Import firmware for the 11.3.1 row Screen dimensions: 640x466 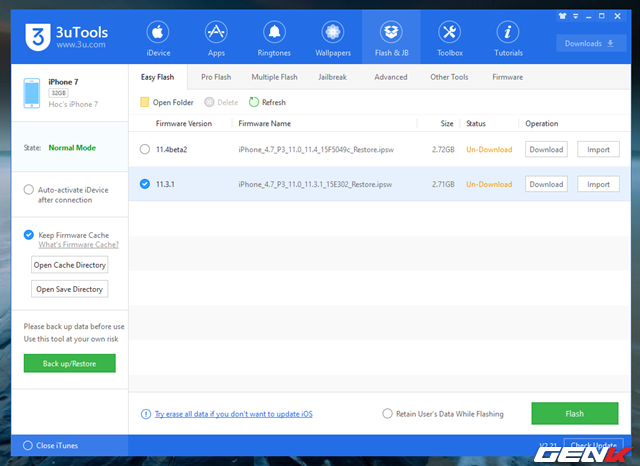pyautogui.click(x=598, y=184)
